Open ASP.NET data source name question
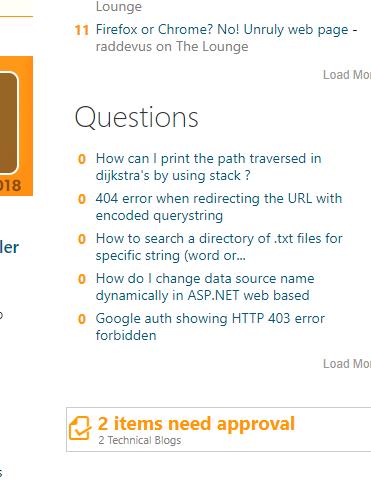 pos(205,287)
